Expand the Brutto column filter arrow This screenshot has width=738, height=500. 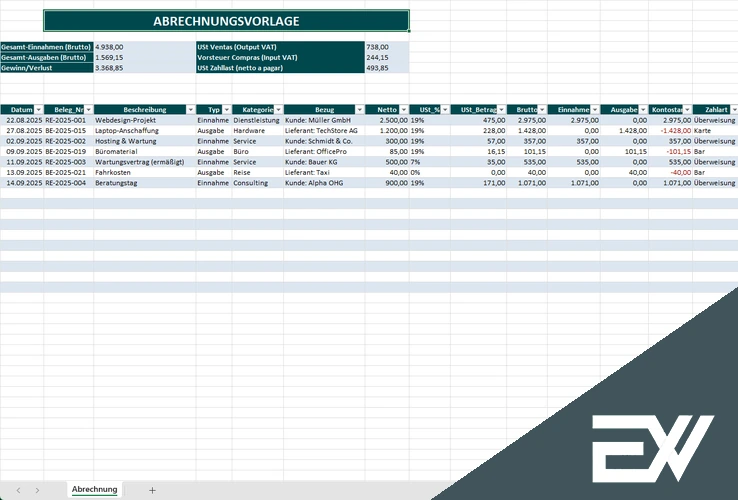tap(542, 110)
